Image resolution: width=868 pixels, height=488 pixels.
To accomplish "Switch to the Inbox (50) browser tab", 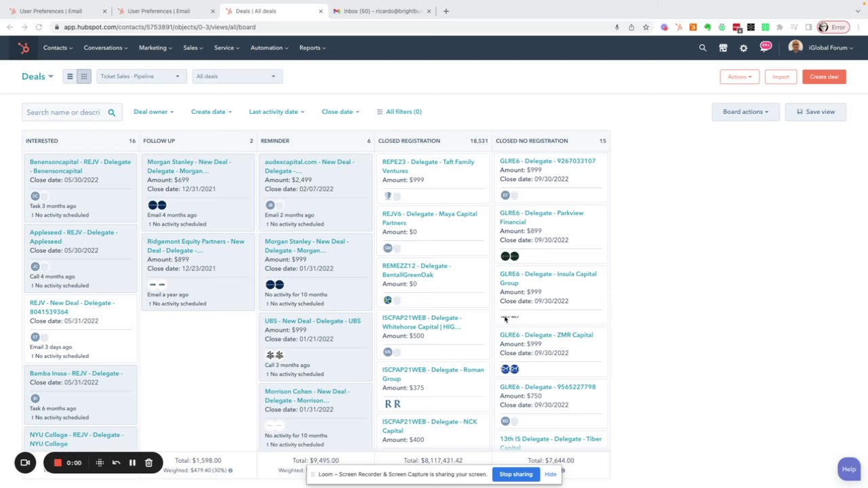I will point(381,11).
